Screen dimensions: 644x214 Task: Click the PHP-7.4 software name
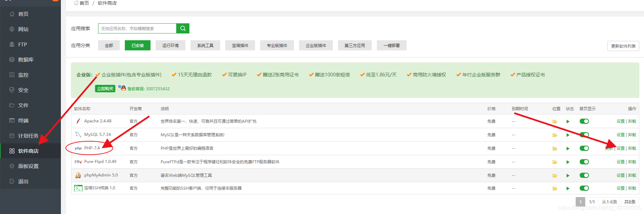point(92,148)
